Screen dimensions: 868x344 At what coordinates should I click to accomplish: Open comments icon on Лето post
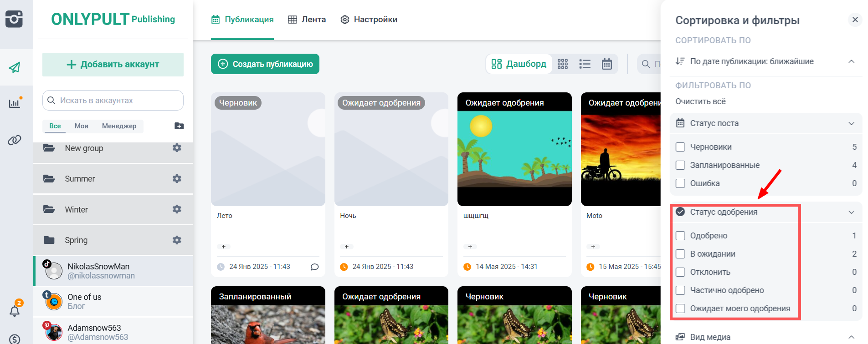[314, 267]
